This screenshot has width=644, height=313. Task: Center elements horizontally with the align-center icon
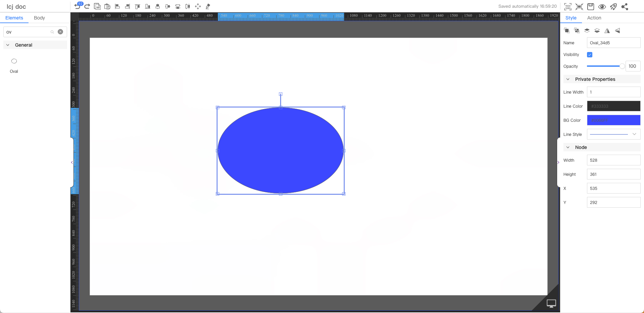pyautogui.click(x=158, y=6)
